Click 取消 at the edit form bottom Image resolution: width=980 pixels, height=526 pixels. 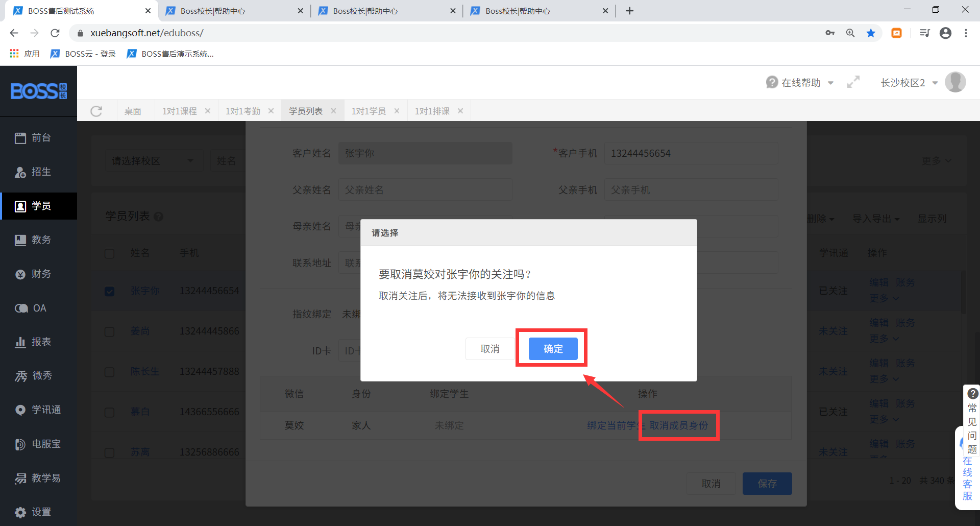pos(711,484)
